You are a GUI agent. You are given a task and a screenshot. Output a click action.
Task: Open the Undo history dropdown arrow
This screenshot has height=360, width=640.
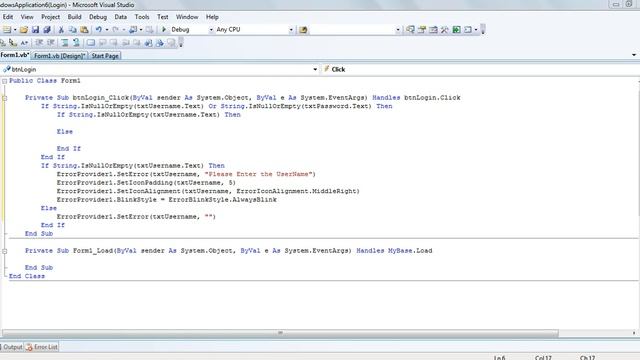(x=107, y=30)
